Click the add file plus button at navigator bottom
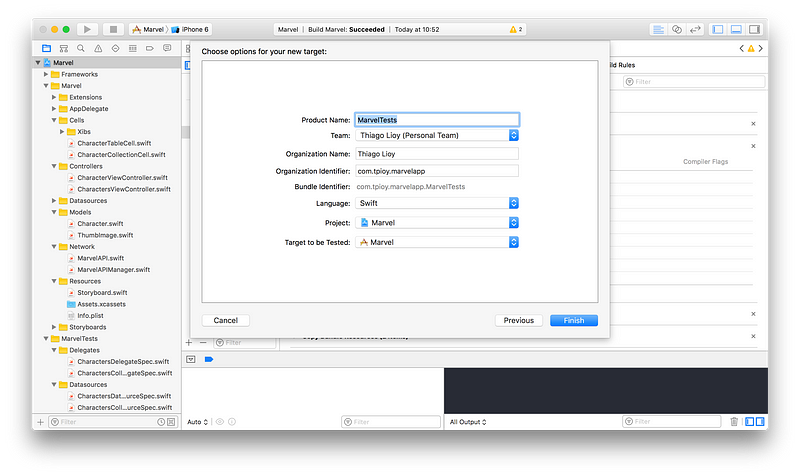Viewport: 800px width, 476px height. (x=40, y=422)
